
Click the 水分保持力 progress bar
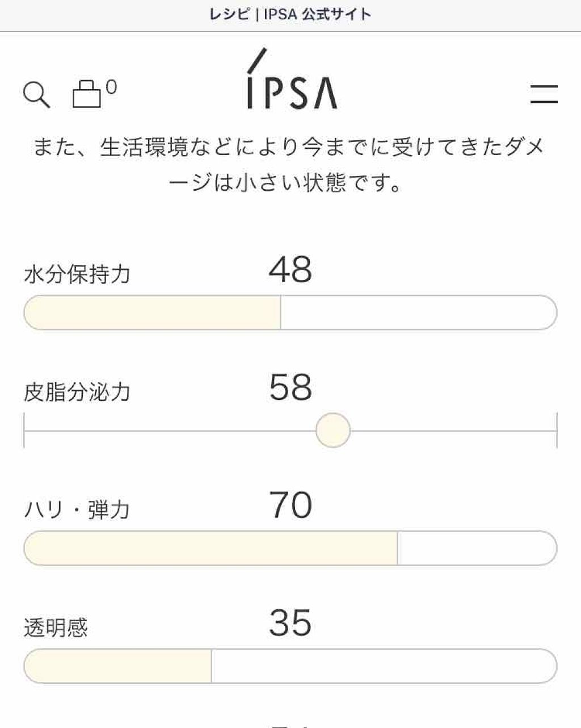(x=289, y=311)
